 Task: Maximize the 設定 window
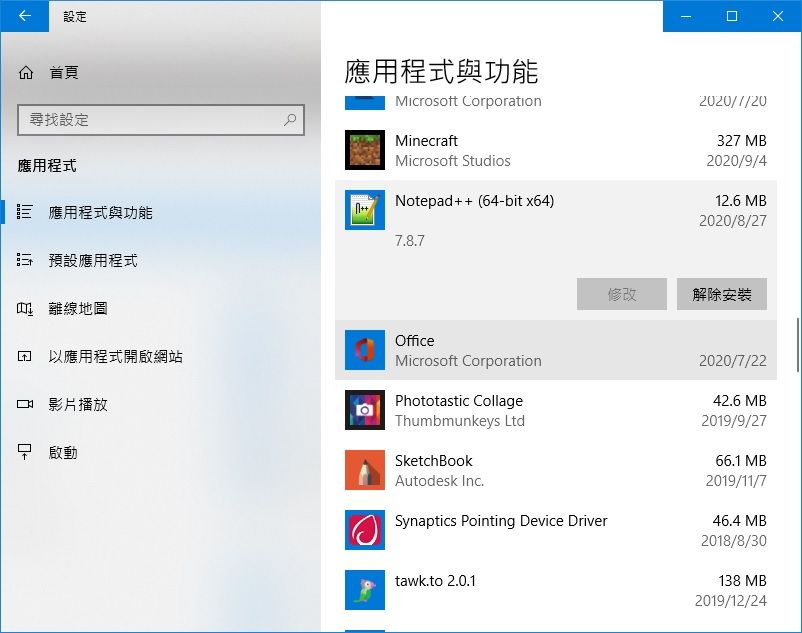[x=732, y=16]
